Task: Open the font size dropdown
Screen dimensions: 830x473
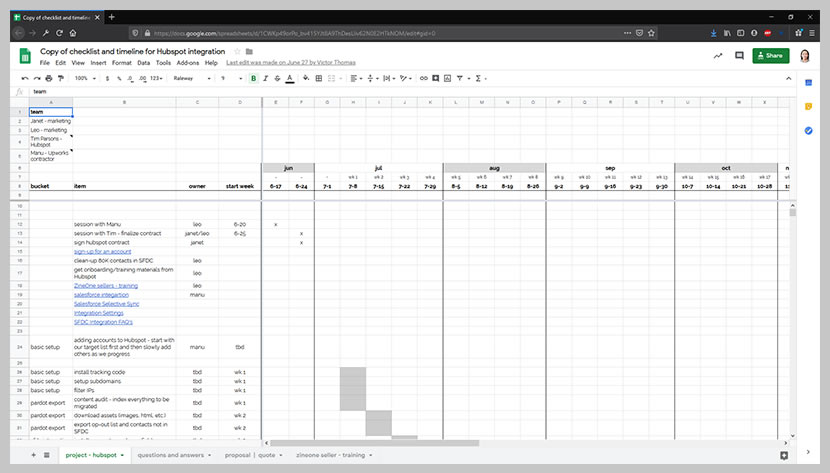Action: [231, 78]
